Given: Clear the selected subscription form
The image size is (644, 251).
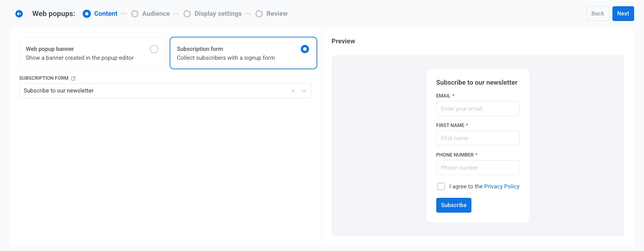Looking at the screenshot, I should coord(293,91).
